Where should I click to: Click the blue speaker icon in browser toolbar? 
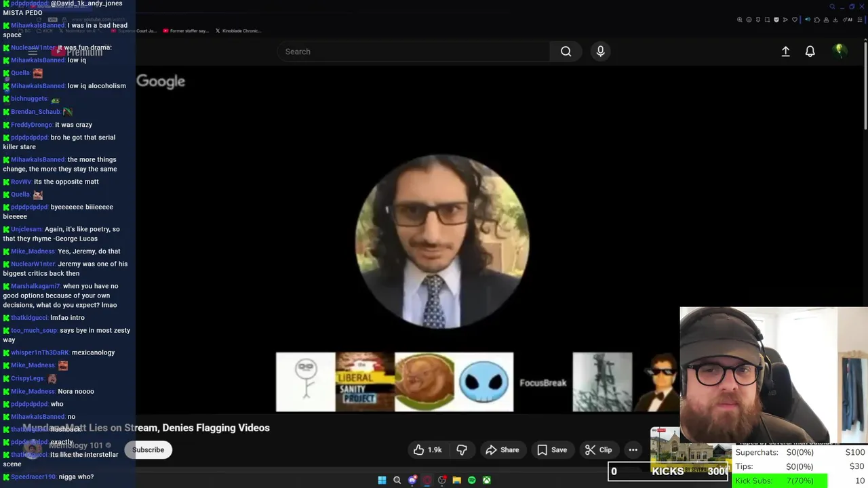click(x=808, y=20)
